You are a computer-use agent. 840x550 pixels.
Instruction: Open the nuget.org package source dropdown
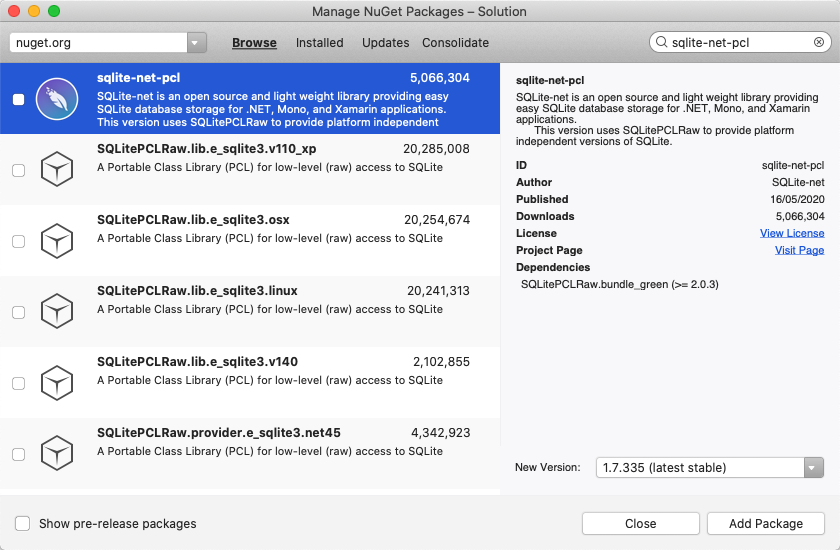pyautogui.click(x=196, y=43)
